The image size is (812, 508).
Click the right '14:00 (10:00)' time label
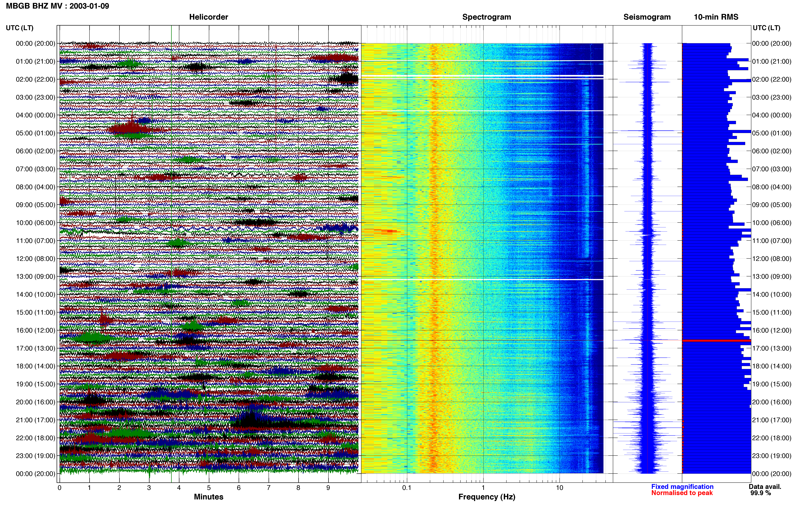772,295
